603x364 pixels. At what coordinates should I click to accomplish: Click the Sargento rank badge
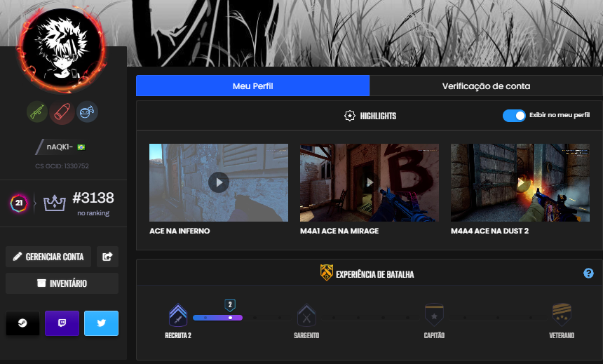306,316
